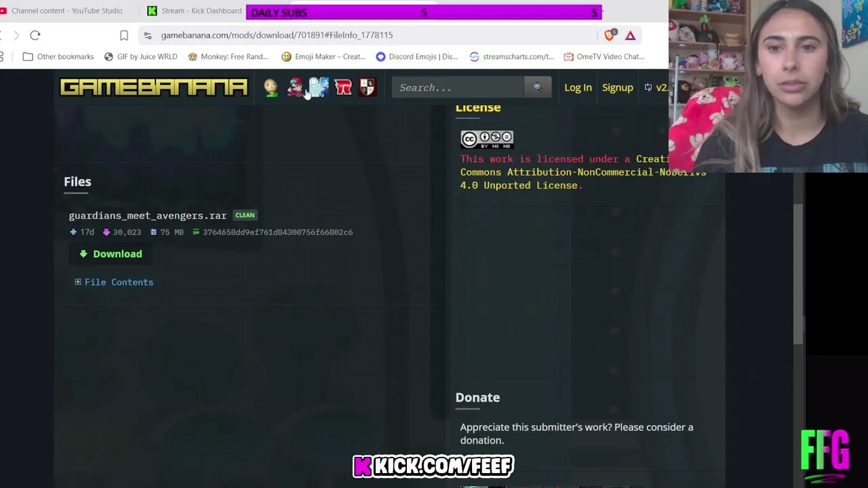Open the Creative Commons Attribution-NonCommercial license link
The image size is (868, 488).
tap(583, 172)
